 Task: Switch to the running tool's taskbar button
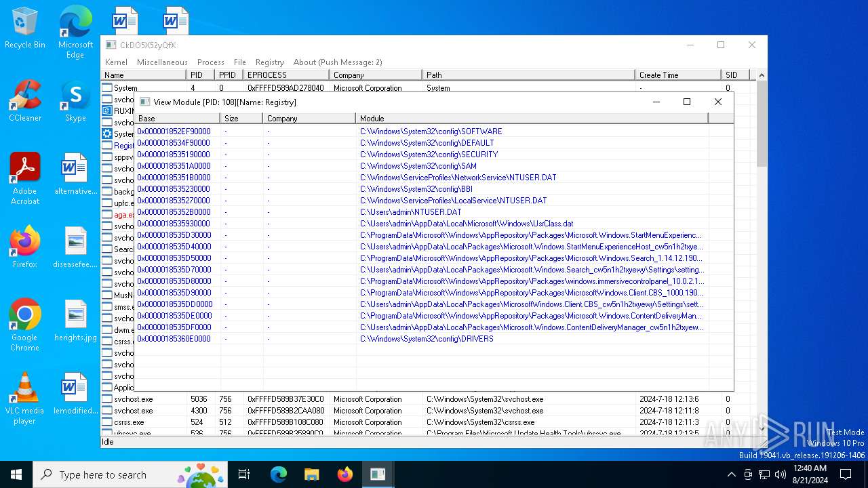click(x=378, y=474)
